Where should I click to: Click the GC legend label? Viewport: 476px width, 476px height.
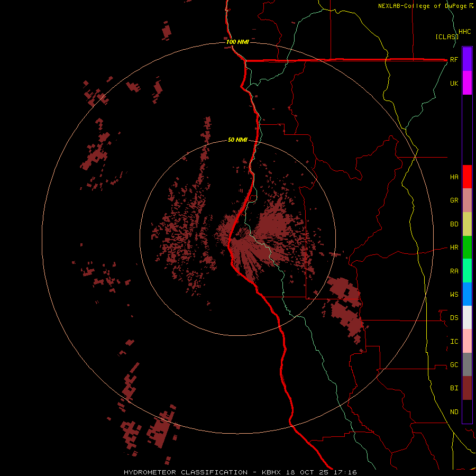(x=454, y=365)
